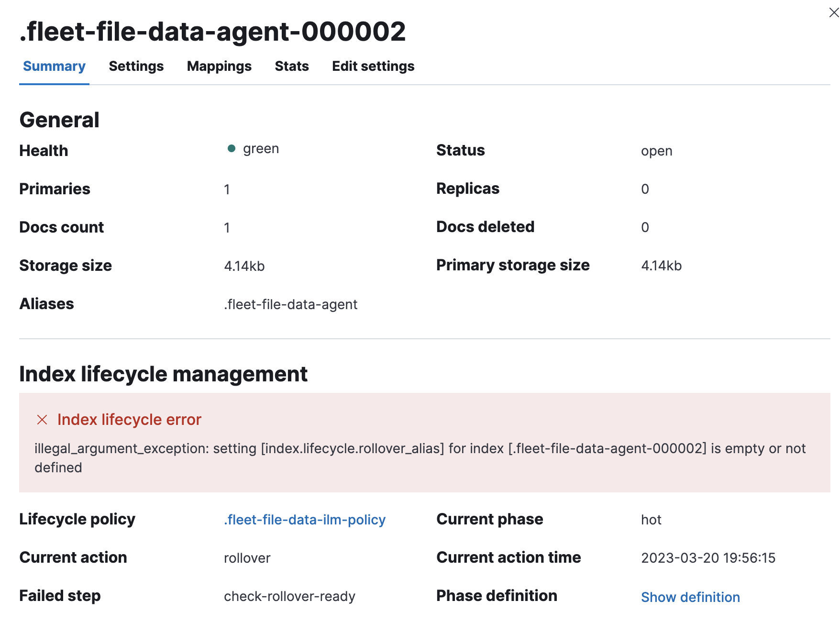Click the Current phase value hot
Screen dimensions: 840x623
tap(651, 519)
